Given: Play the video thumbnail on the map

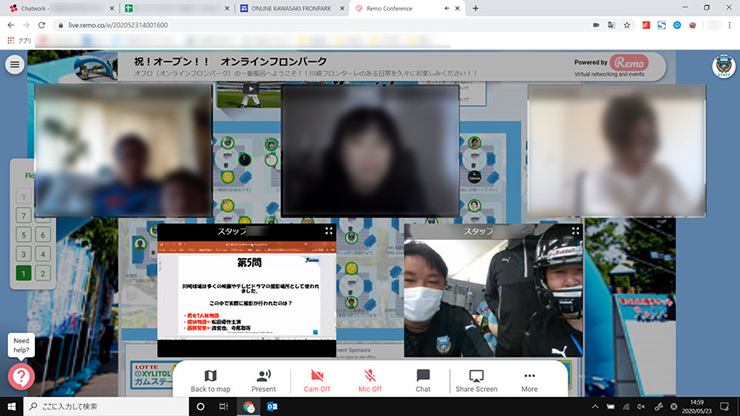Looking at the screenshot, I should click(x=251, y=89).
